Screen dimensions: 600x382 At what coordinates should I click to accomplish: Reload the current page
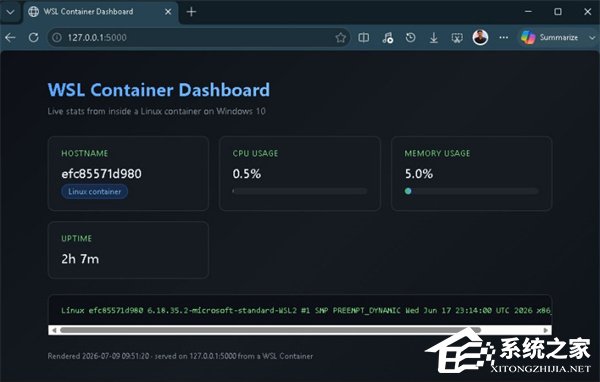pyautogui.click(x=34, y=38)
